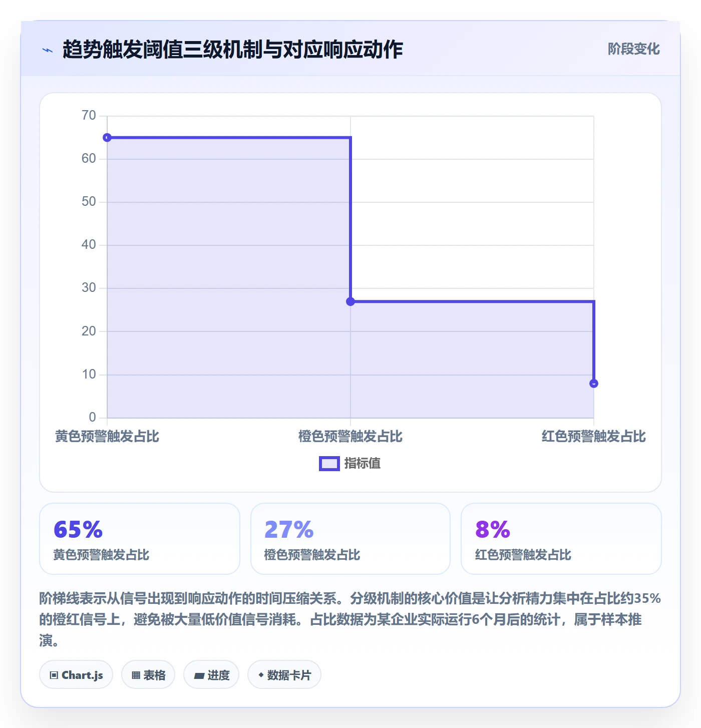Click the grid icon in 表格 tag
This screenshot has width=701, height=728.
pos(136,675)
